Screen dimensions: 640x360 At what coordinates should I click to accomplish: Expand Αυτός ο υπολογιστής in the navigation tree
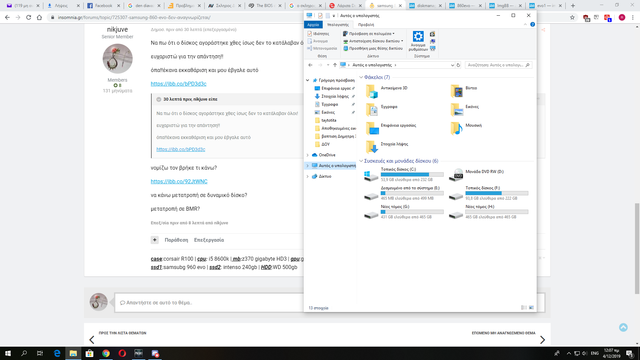click(308, 166)
